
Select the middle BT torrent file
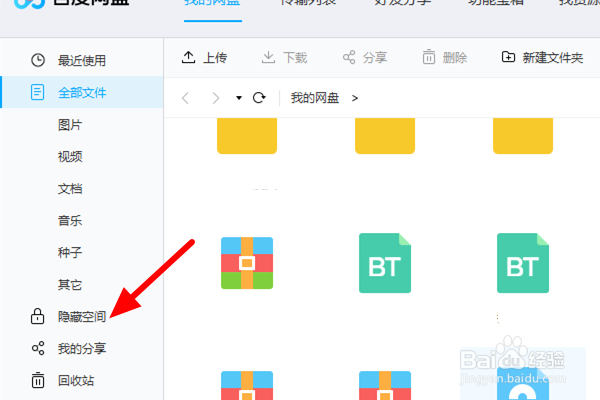385,263
